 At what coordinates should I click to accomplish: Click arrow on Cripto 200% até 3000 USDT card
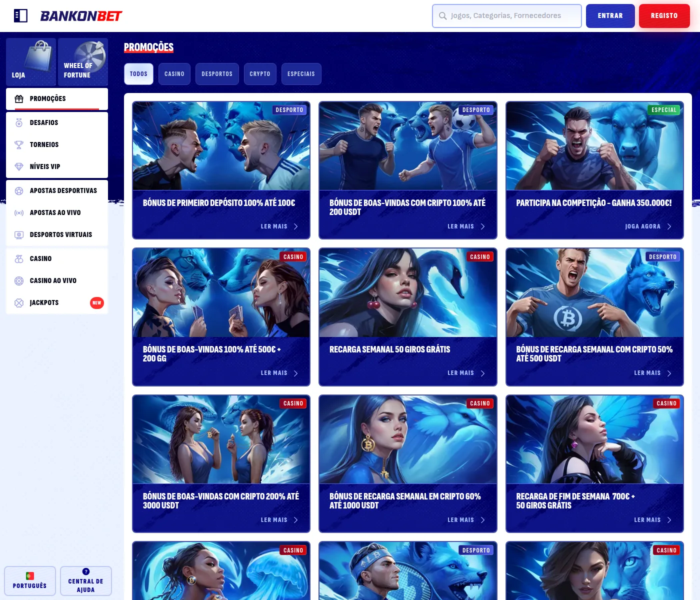[x=295, y=520]
